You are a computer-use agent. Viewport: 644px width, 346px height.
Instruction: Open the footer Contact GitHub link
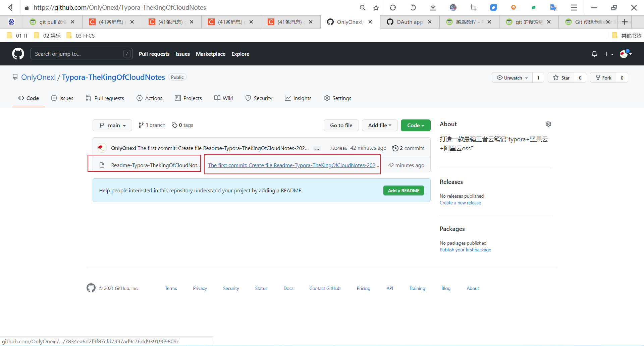(325, 288)
